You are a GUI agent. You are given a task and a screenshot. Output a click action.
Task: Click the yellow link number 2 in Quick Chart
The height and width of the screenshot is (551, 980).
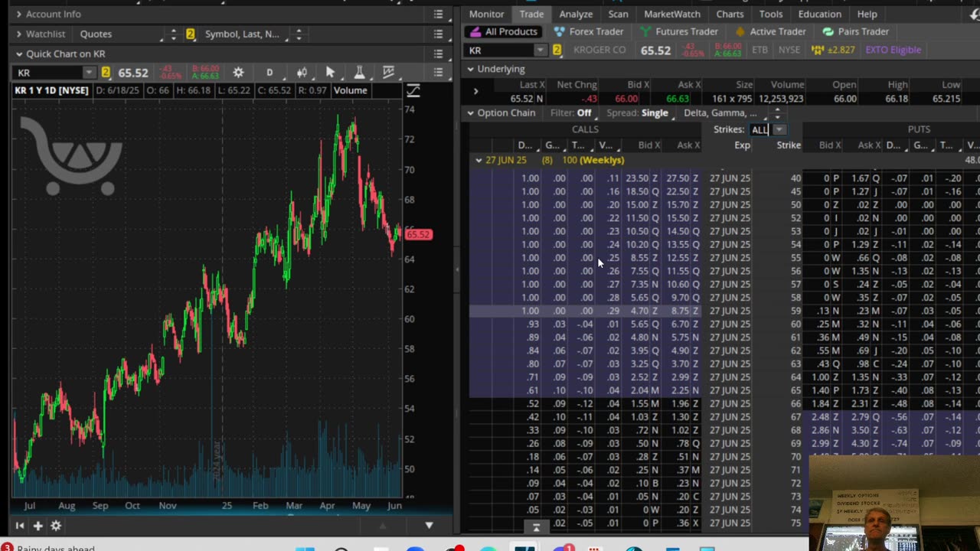(x=106, y=73)
